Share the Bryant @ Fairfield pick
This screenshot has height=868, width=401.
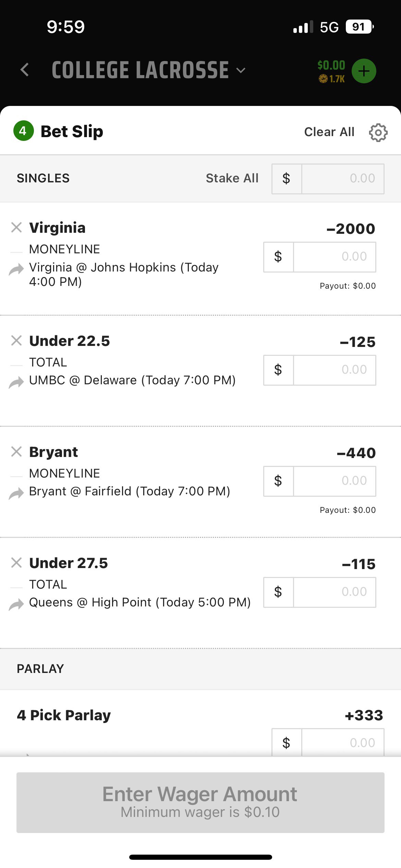[16, 493]
